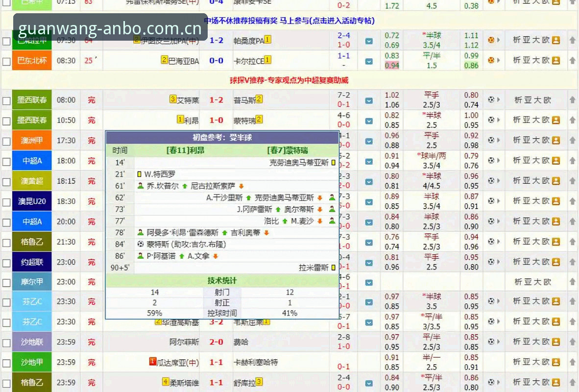Image resolution: width=579 pixels, height=392 pixels.
Task: Click orange person icon in 中超A 20:00 row
Action: click(556, 221)
